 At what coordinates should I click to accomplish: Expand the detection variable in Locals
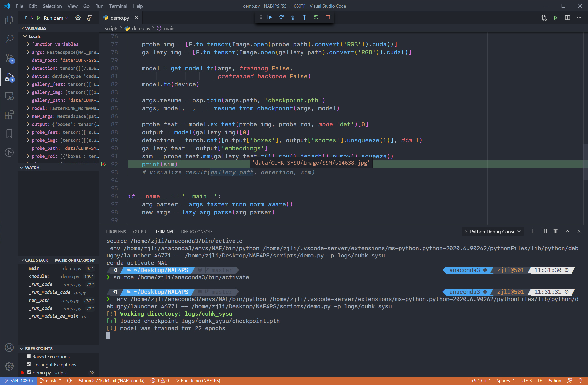(x=27, y=68)
